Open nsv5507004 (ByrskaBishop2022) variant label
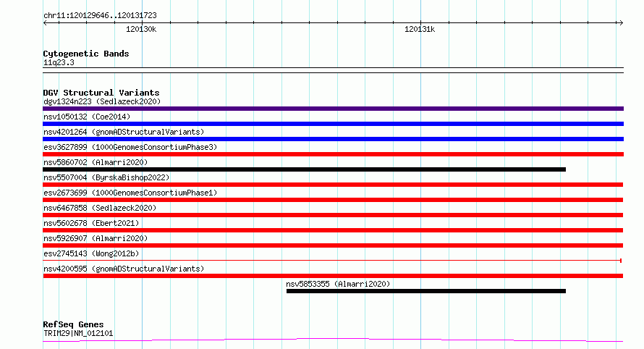 point(106,177)
